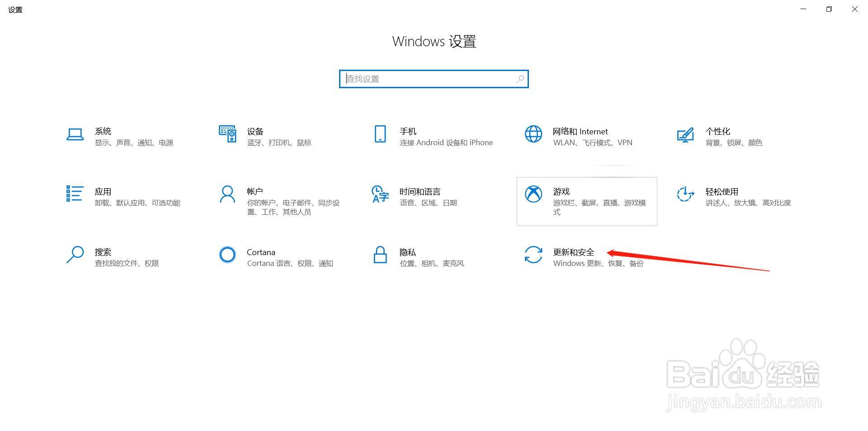Open the 个性化 paintbrush icon
868x431 pixels.
click(x=685, y=135)
